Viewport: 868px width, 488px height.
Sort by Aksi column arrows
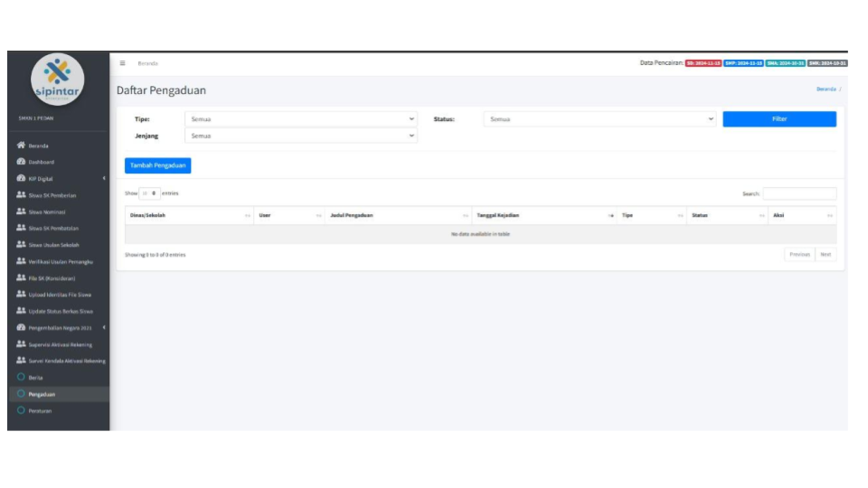830,216
